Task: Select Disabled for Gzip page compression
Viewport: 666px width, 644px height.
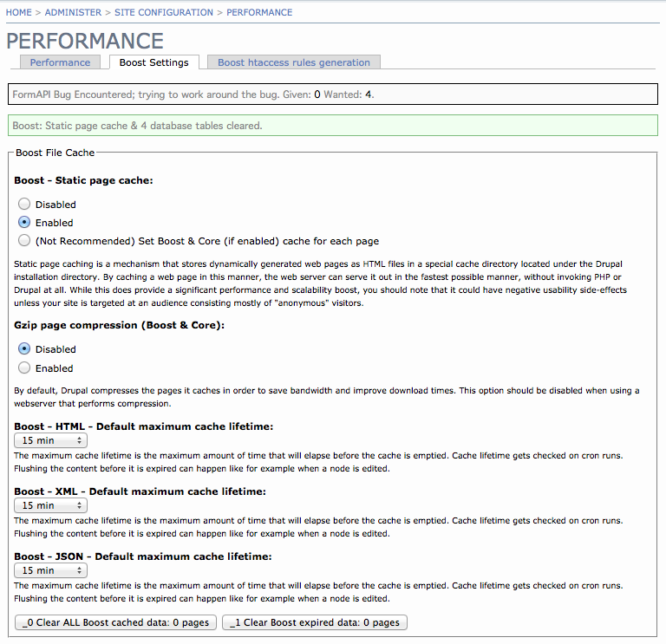Action: pyautogui.click(x=25, y=349)
